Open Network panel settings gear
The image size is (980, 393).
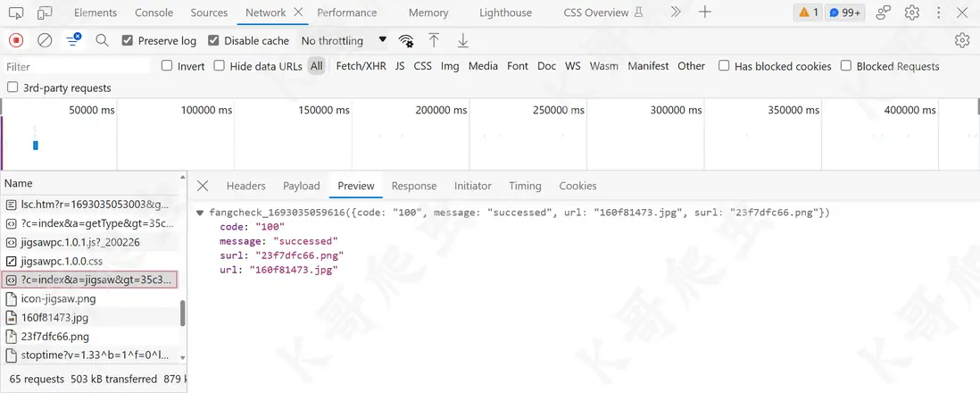coord(962,40)
